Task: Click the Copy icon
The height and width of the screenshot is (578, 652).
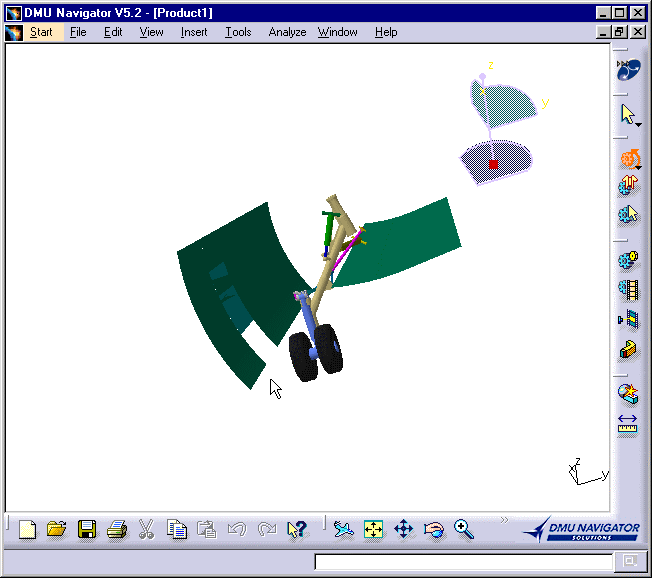Action: coord(177,529)
